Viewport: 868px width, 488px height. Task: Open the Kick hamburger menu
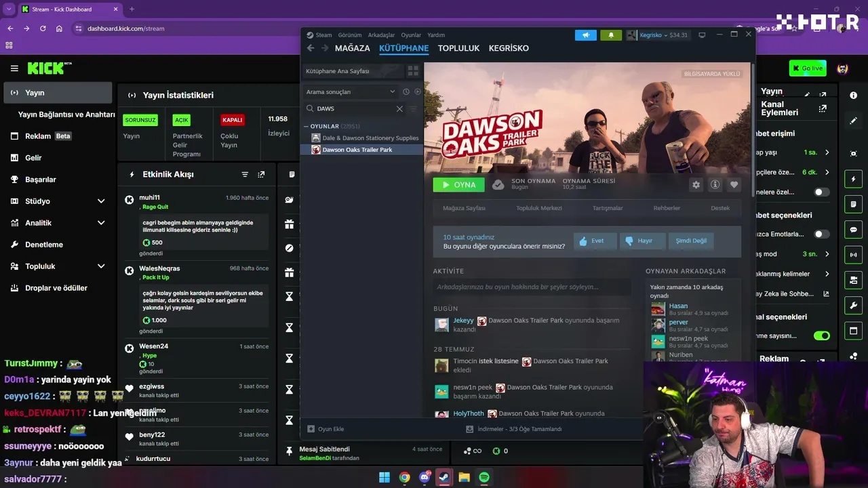click(14, 68)
